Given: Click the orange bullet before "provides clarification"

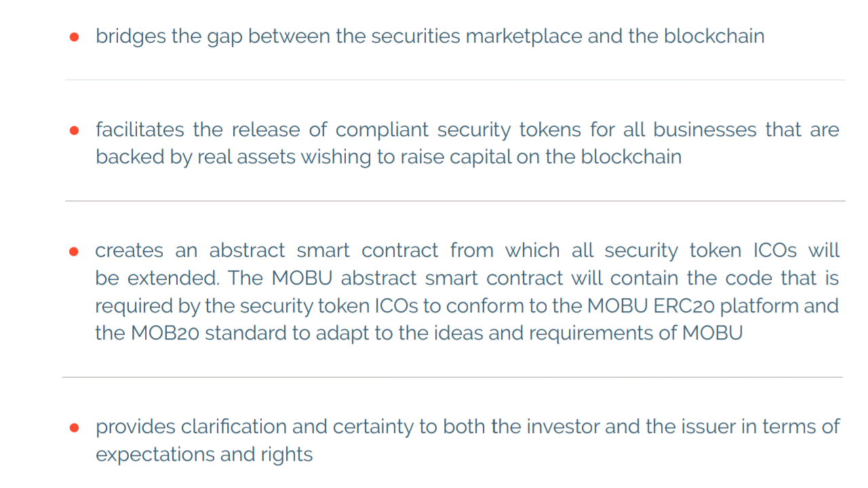Looking at the screenshot, I should click(75, 428).
